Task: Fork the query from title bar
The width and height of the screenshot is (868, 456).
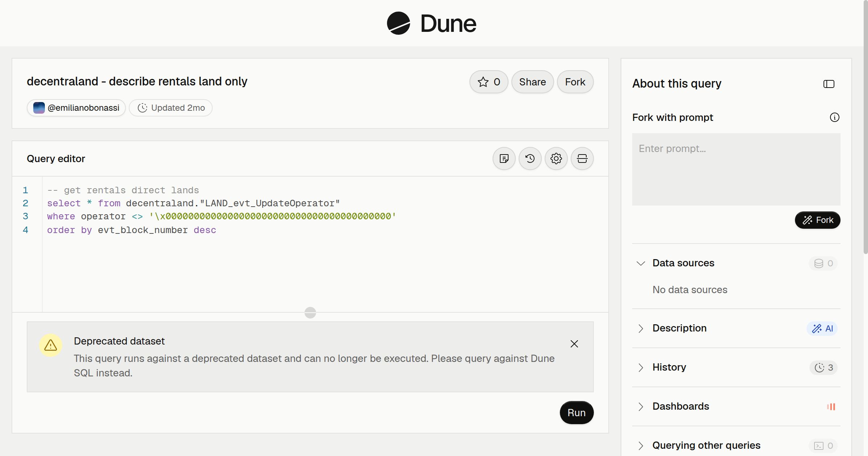Action: pyautogui.click(x=575, y=82)
